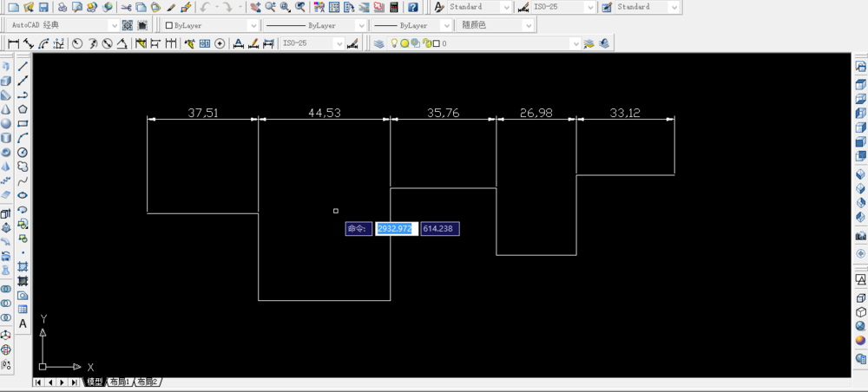
Task: Toggle layer 0 freeze sun icon
Action: tap(404, 43)
